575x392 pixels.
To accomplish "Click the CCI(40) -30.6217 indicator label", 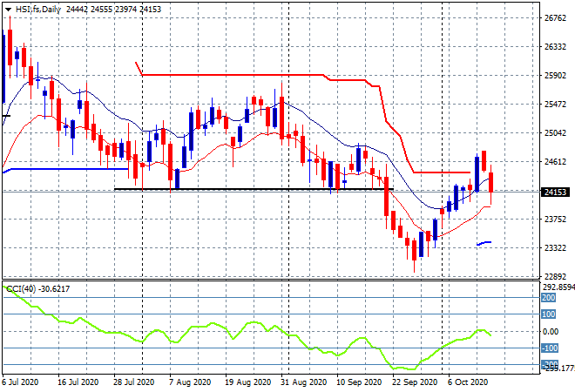I will coord(37,289).
